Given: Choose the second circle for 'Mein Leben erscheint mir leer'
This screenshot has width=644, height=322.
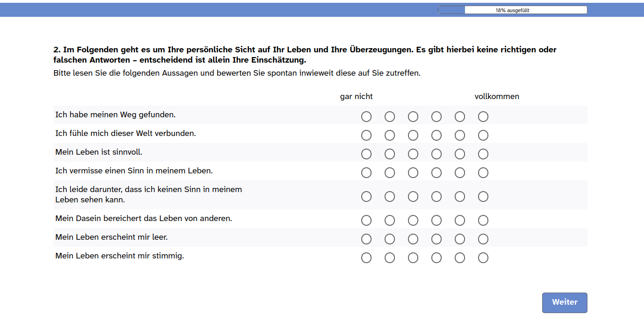Looking at the screenshot, I should pyautogui.click(x=390, y=239).
